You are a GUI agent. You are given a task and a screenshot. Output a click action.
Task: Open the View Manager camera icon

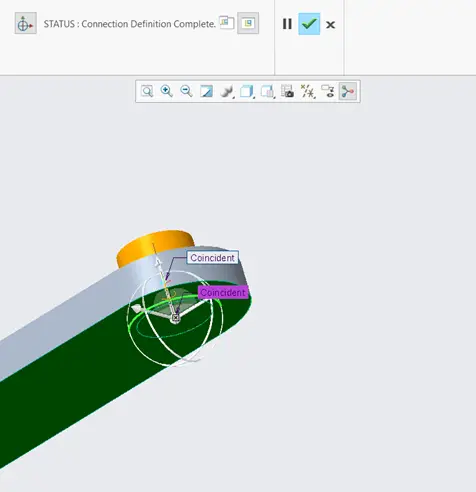tap(287, 91)
